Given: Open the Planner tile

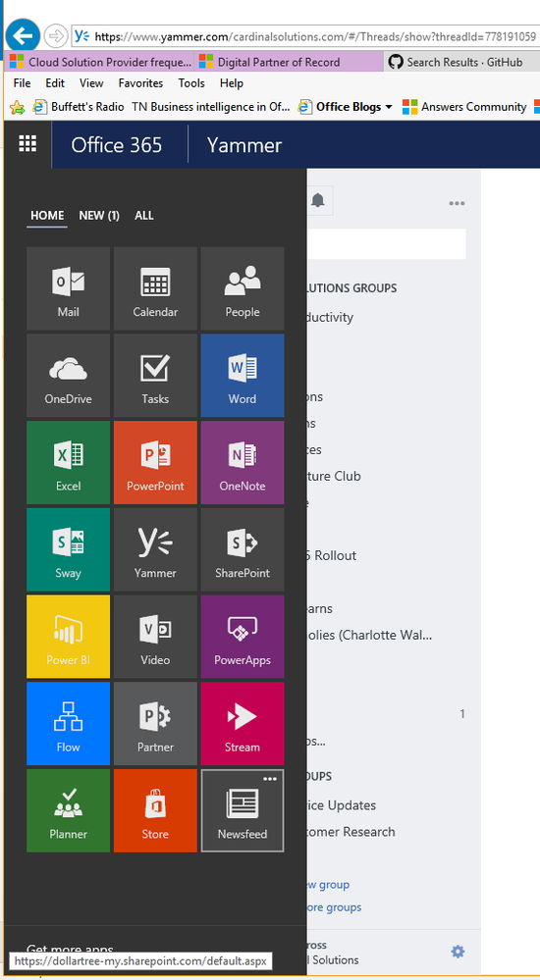Looking at the screenshot, I should (68, 809).
